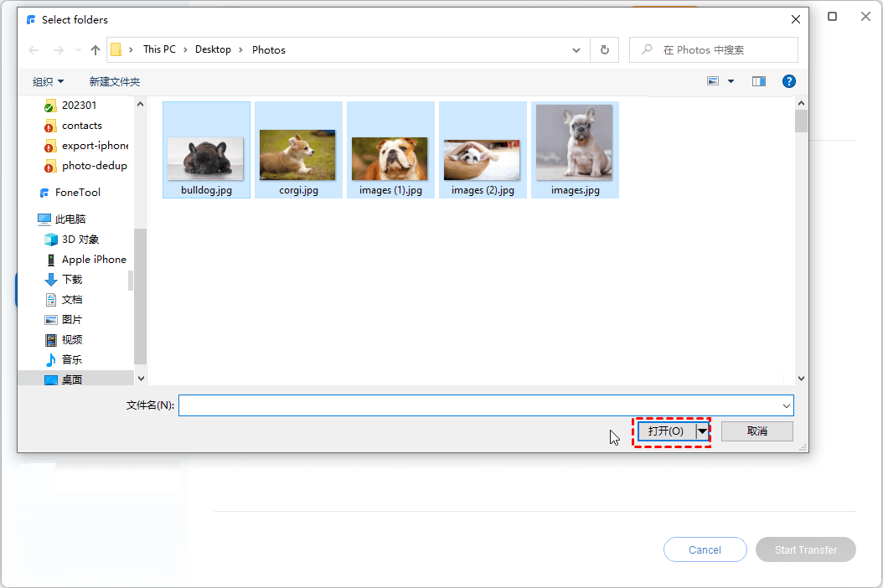Select the 下载 downloads folder
This screenshot has width=883, height=588.
71,280
